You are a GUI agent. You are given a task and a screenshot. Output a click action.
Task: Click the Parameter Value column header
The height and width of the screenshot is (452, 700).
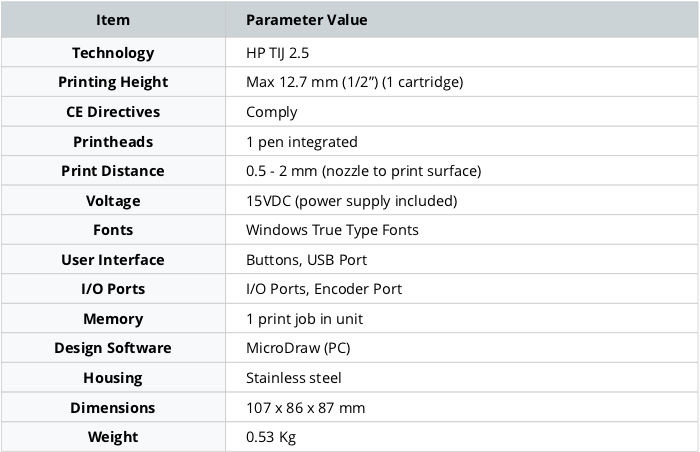307,20
